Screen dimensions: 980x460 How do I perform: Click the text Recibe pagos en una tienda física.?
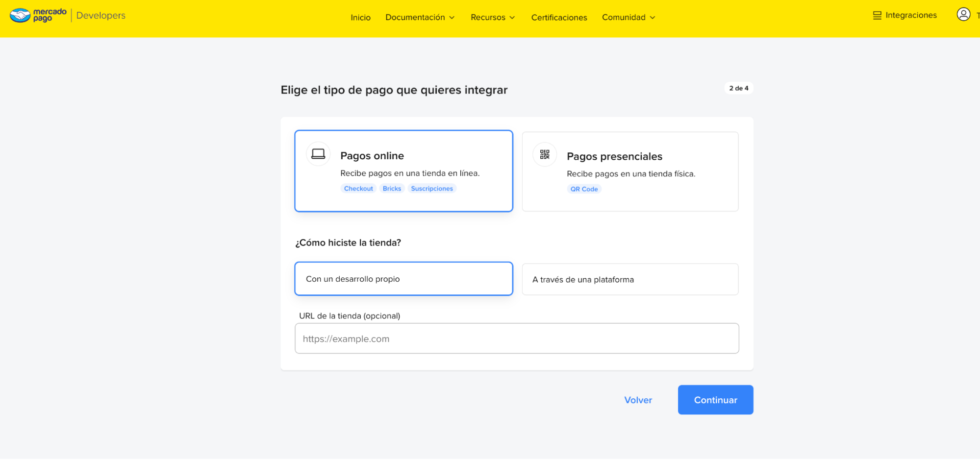point(631,174)
